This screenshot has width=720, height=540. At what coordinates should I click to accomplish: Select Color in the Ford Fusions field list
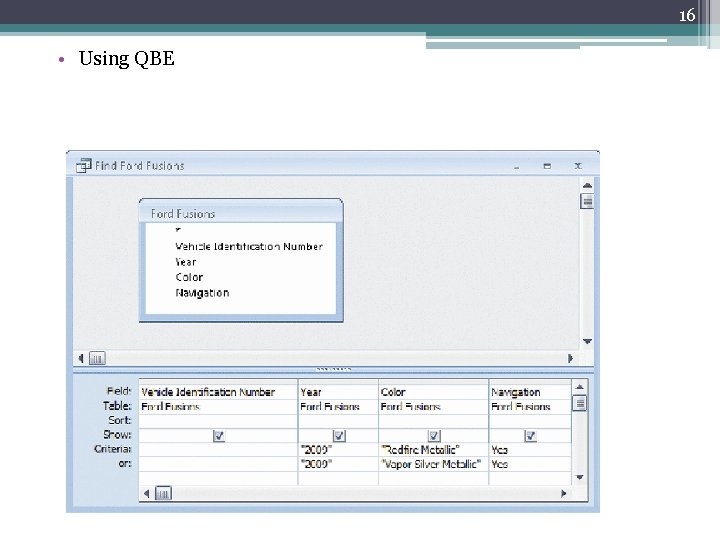click(x=189, y=277)
